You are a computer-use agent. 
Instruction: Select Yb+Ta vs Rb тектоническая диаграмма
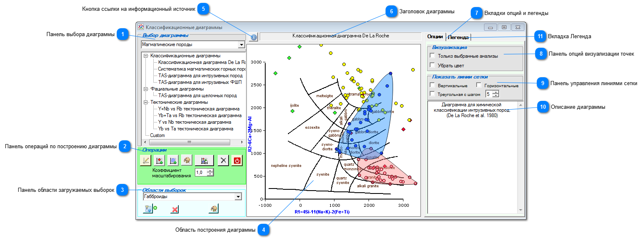[x=200, y=115]
